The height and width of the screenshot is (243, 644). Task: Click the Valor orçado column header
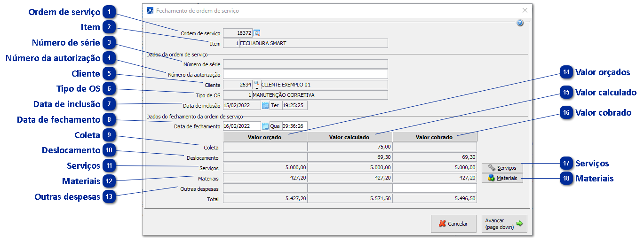tap(265, 137)
